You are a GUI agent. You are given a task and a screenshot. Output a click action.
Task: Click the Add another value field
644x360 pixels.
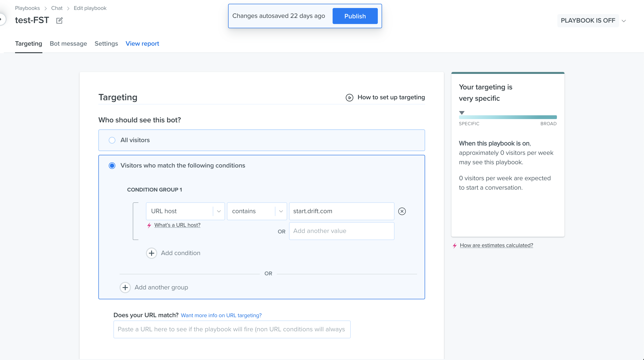coord(342,231)
